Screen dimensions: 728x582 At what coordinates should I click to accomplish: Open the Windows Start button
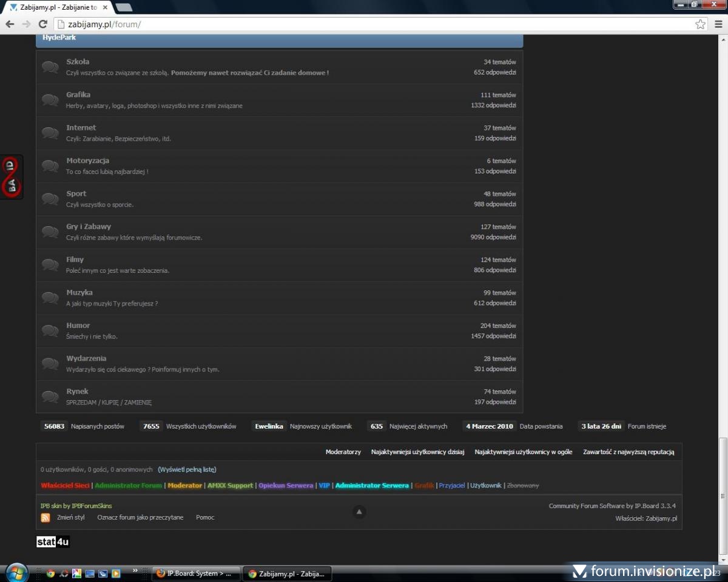pyautogui.click(x=16, y=573)
